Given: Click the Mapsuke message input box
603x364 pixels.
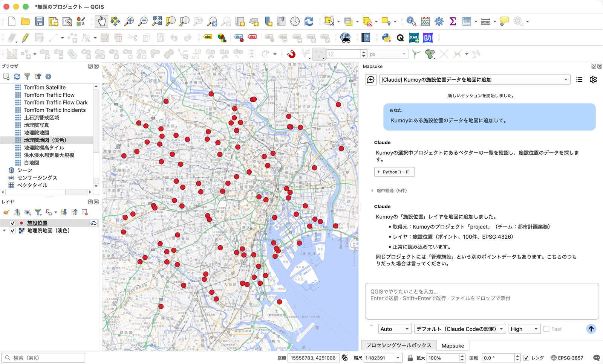Looking at the screenshot, I should click(x=482, y=301).
